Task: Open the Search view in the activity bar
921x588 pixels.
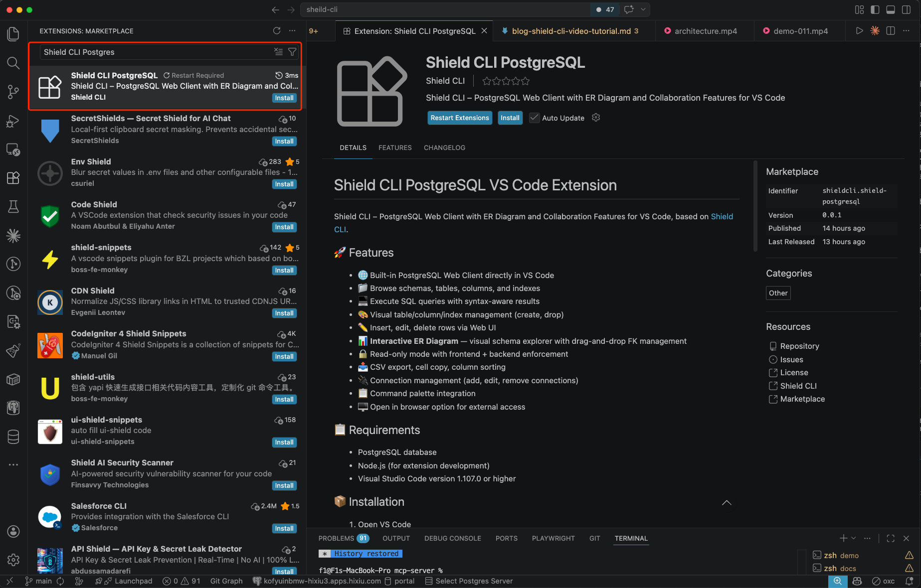Action: [x=13, y=63]
